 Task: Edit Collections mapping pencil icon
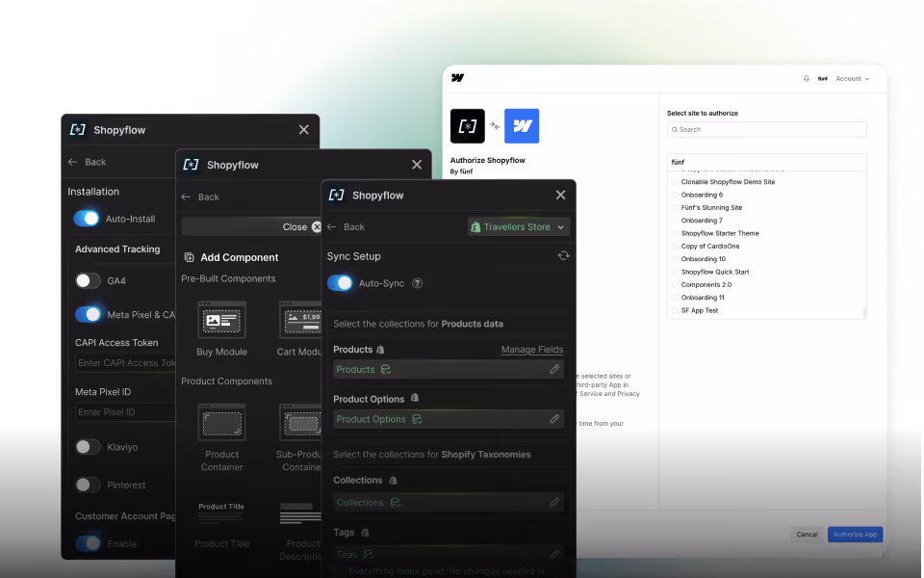[x=554, y=503]
